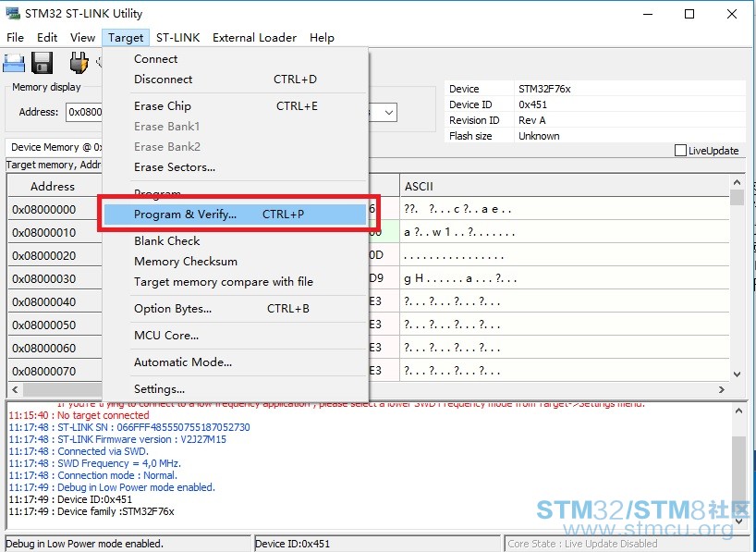
Task: Open the View menu
Action: coord(82,38)
